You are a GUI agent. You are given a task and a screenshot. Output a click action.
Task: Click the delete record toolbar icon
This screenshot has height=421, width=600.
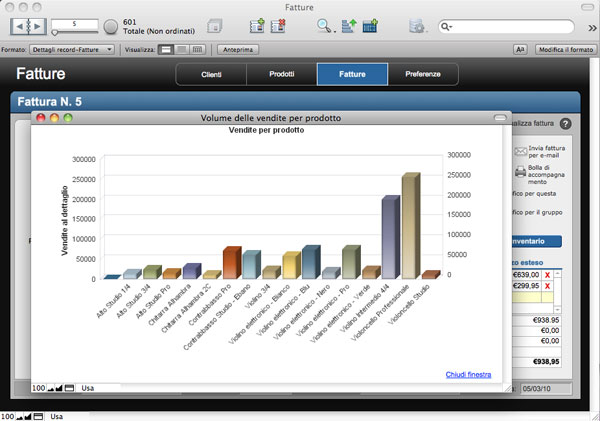coord(279,26)
